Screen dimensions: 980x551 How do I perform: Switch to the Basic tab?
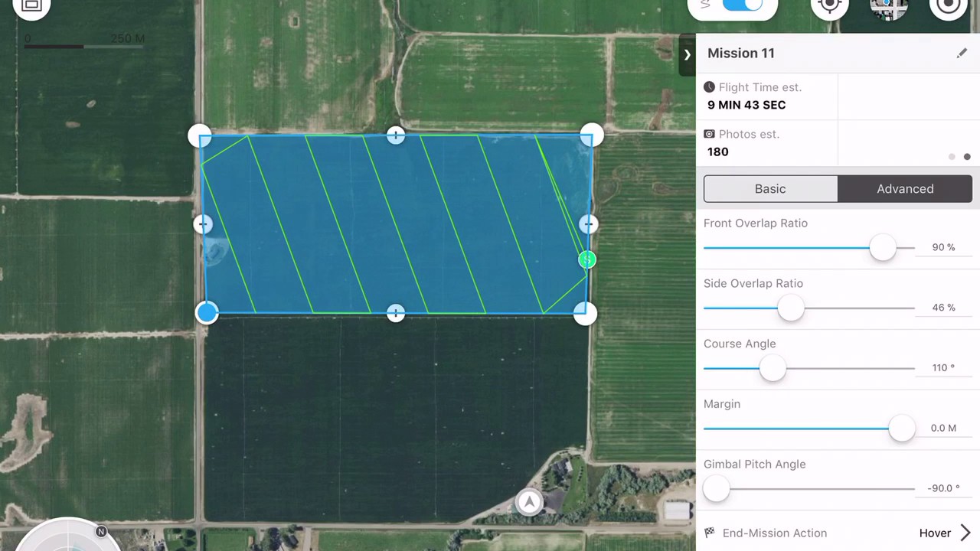pos(770,189)
